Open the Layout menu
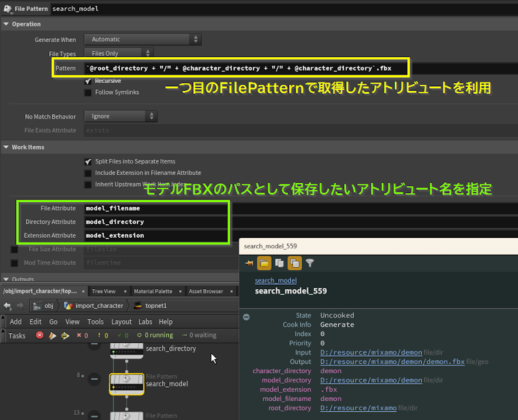 click(121, 321)
